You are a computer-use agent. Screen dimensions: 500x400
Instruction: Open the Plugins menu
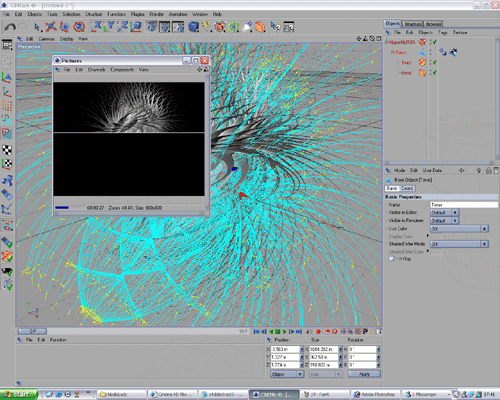[137, 14]
